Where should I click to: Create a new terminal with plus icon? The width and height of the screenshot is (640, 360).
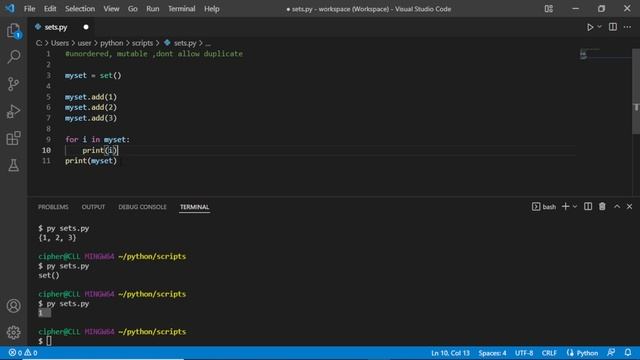click(x=565, y=207)
